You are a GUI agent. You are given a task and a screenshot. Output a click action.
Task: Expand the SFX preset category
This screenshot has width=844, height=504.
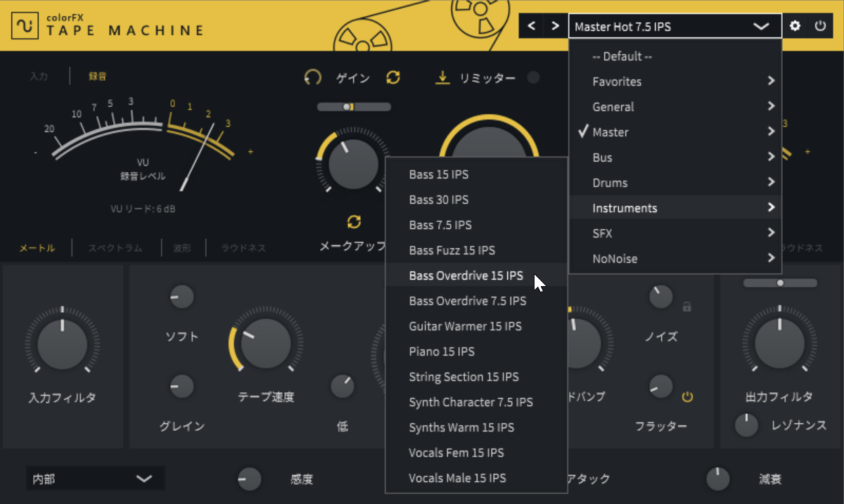point(675,233)
